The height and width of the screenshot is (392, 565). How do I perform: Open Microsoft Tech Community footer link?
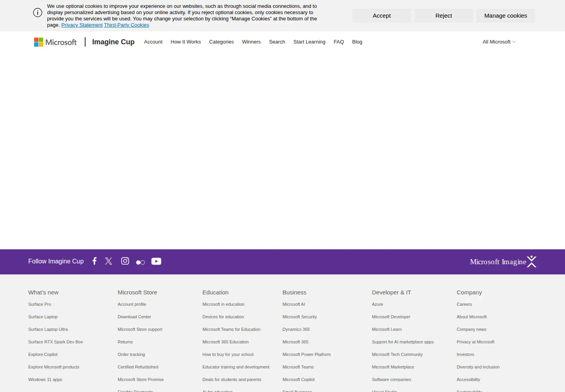[397, 354]
